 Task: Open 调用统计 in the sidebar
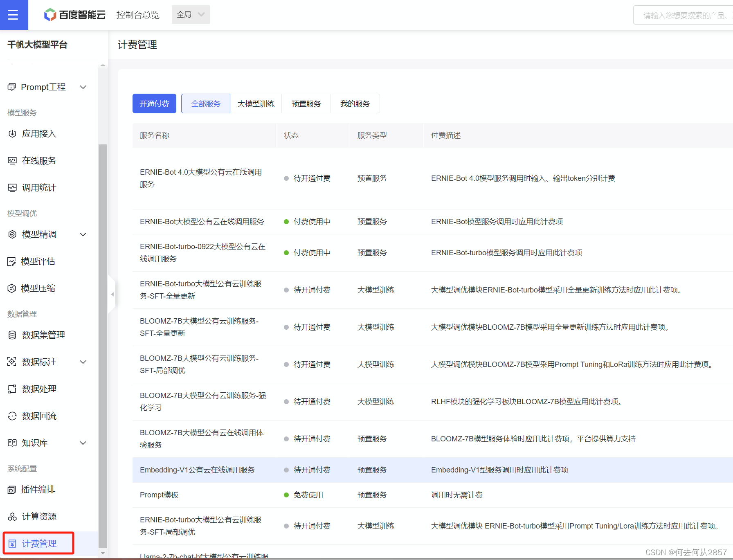click(39, 188)
